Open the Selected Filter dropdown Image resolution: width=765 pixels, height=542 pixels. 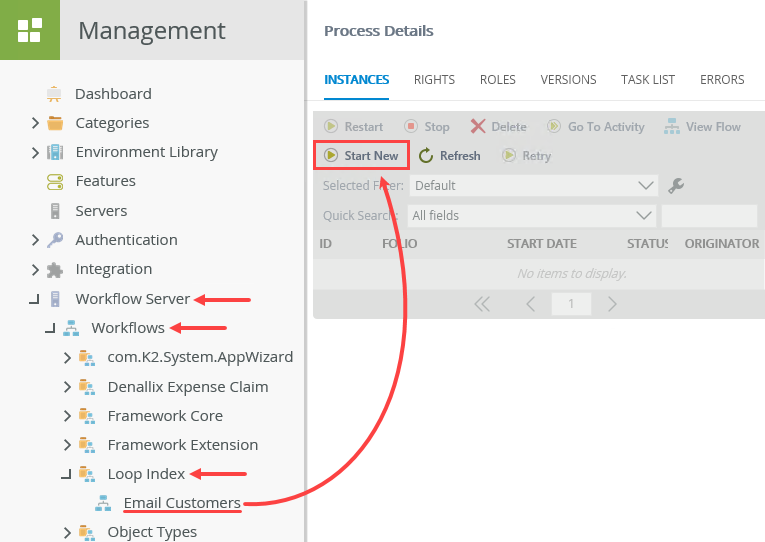pos(533,186)
